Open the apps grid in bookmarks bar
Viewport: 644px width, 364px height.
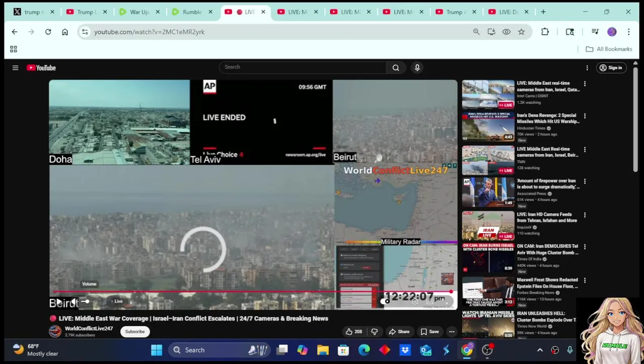tap(14, 49)
